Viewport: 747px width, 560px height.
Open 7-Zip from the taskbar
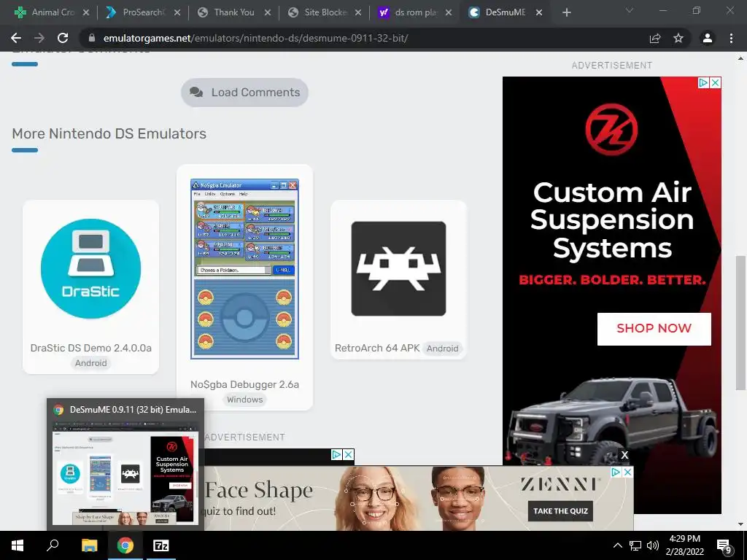(x=161, y=545)
